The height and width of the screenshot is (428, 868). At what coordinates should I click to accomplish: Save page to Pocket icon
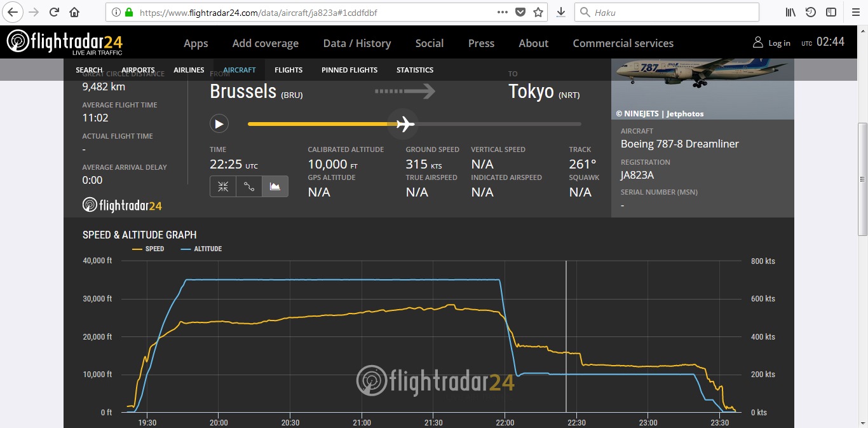(x=520, y=12)
